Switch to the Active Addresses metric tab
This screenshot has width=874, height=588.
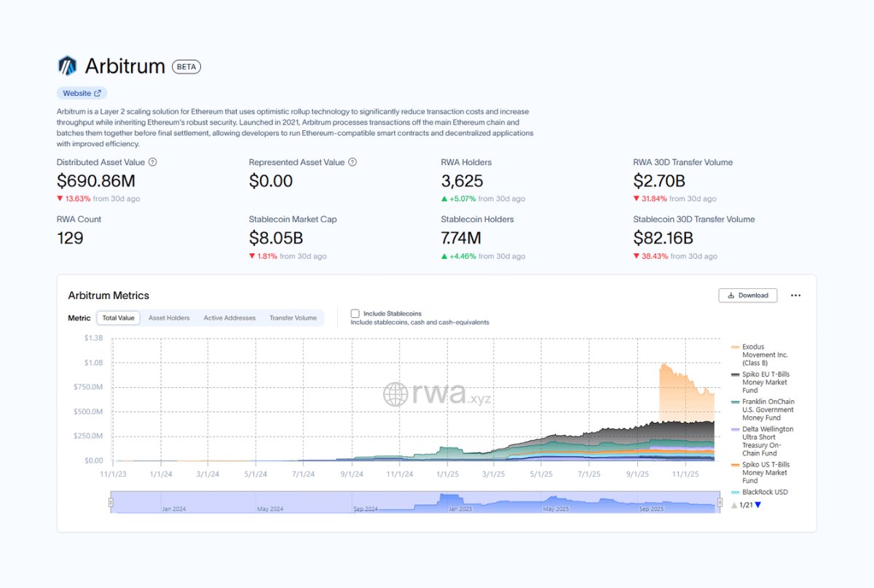tap(229, 318)
